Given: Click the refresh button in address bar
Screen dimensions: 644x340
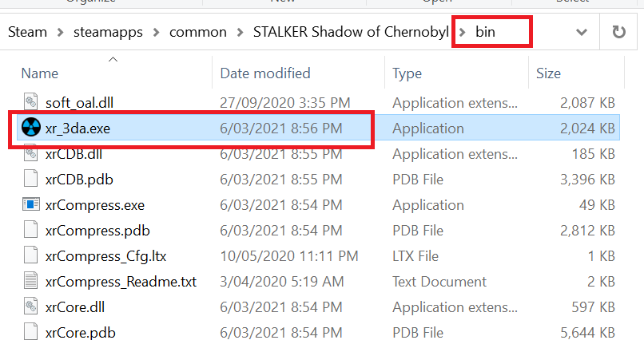Looking at the screenshot, I should click(x=618, y=33).
